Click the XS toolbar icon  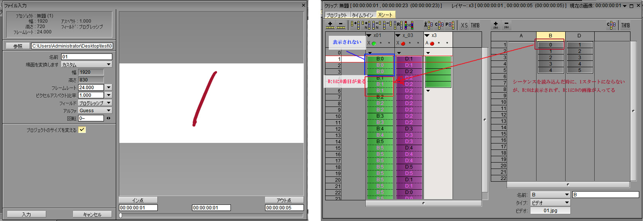pos(464,25)
